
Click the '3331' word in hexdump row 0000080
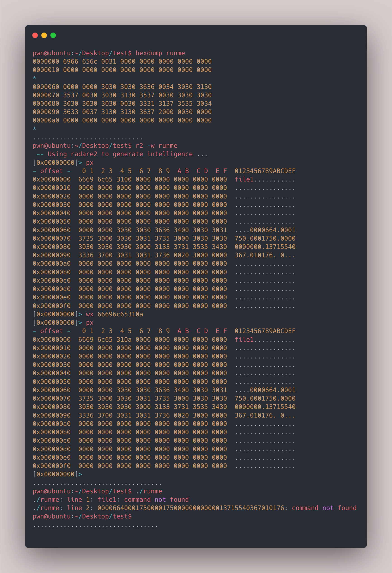(147, 104)
